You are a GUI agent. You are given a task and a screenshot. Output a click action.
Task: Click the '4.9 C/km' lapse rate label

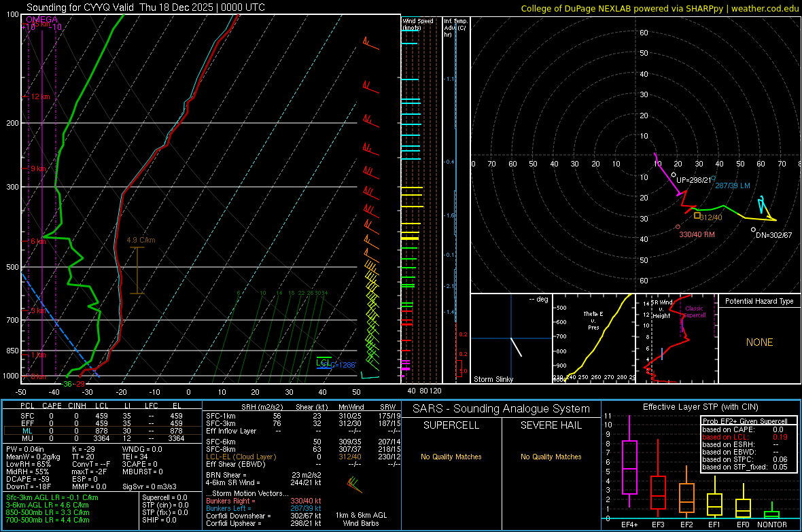[141, 240]
